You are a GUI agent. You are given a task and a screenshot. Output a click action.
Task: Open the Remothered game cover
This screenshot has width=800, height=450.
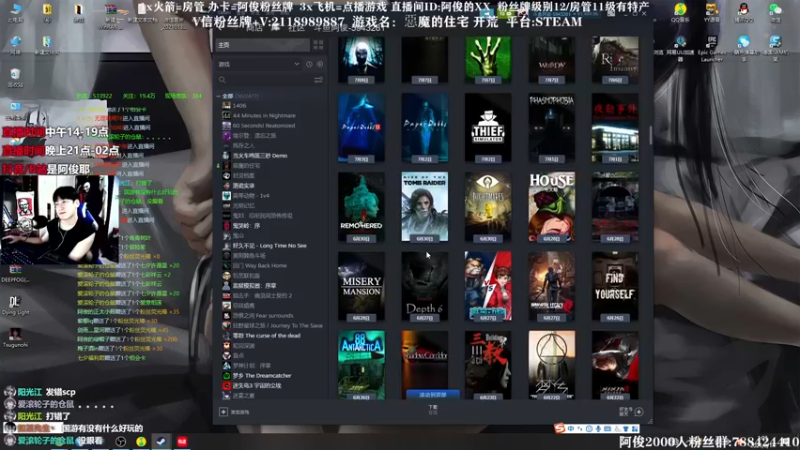point(361,207)
